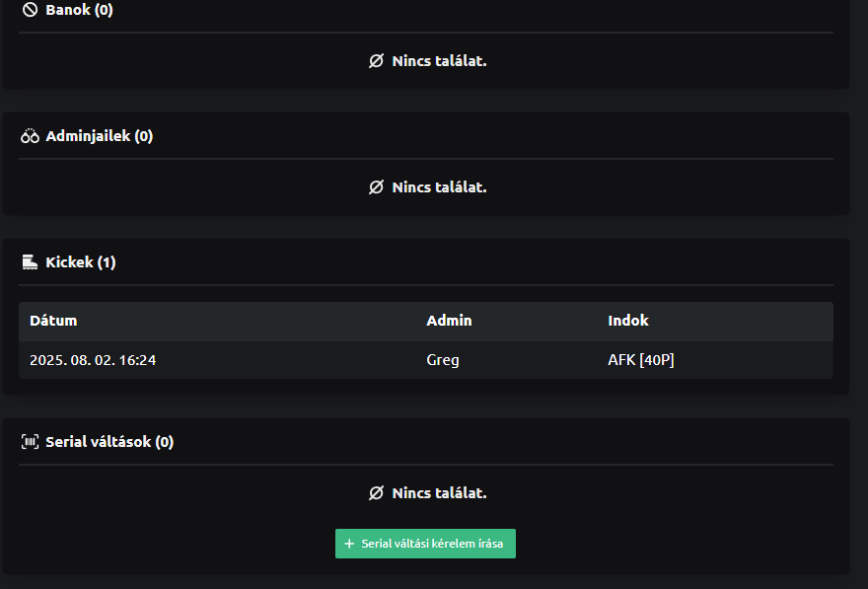This screenshot has height=589, width=868.
Task: Select the Banok (0) section heading
Action: pos(79,10)
